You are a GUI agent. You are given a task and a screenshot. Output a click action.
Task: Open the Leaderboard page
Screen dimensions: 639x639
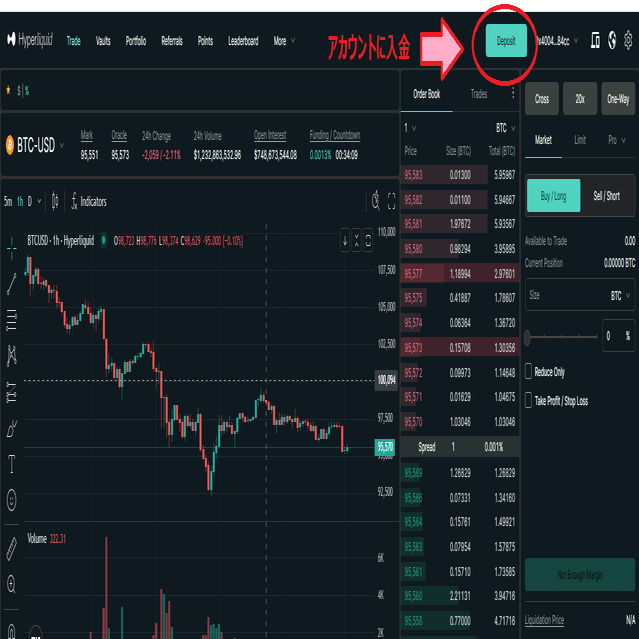[x=243, y=41]
